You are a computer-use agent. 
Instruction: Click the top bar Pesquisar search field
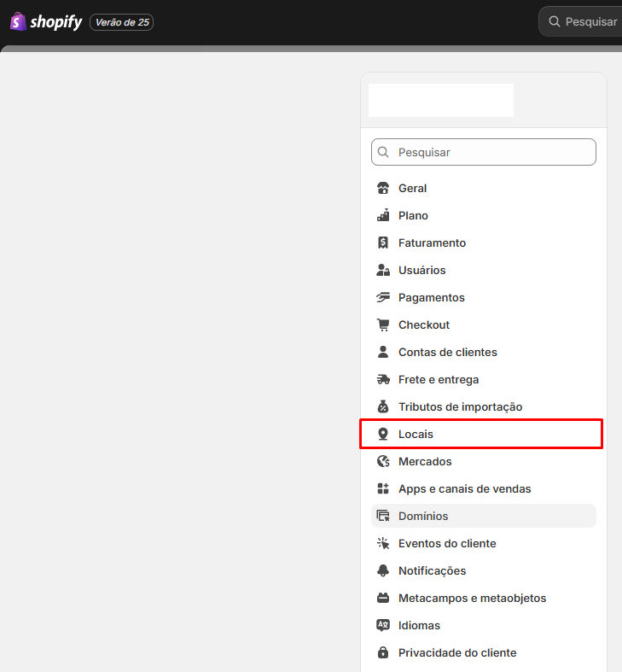tap(580, 21)
